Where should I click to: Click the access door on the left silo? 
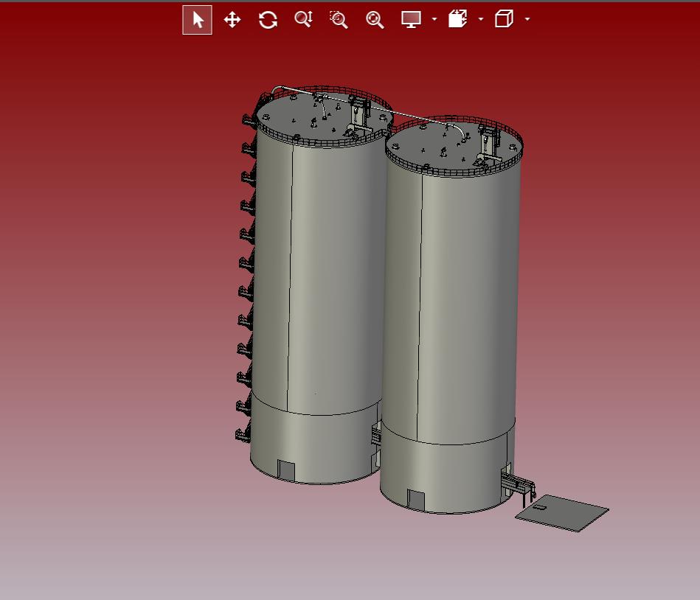pos(285,470)
